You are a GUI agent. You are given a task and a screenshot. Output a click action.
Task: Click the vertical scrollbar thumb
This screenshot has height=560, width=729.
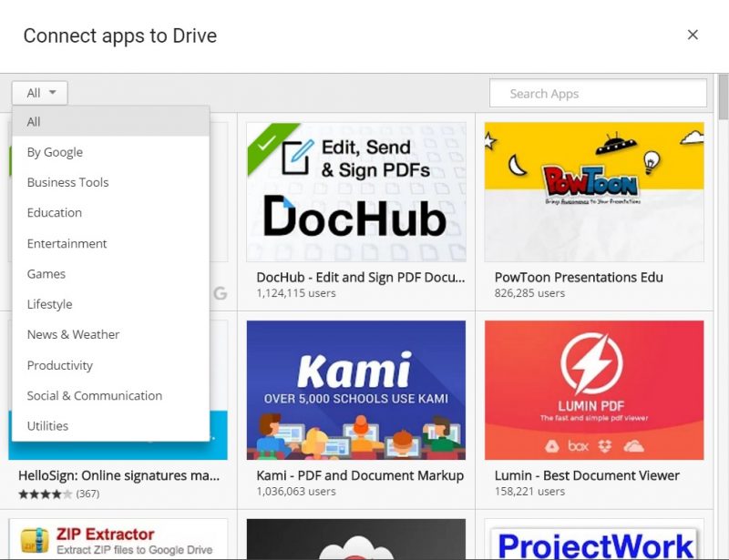pyautogui.click(x=724, y=97)
